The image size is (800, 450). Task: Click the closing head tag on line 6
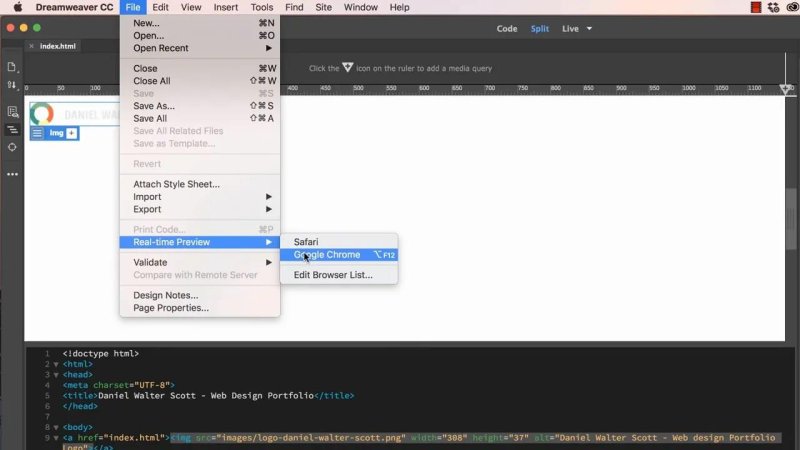pyautogui.click(x=80, y=406)
